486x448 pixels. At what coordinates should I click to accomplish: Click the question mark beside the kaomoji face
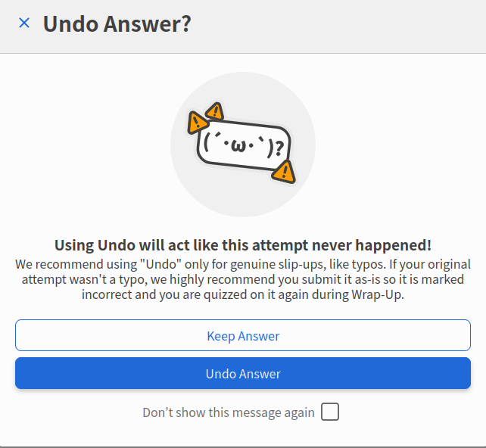[x=279, y=148]
